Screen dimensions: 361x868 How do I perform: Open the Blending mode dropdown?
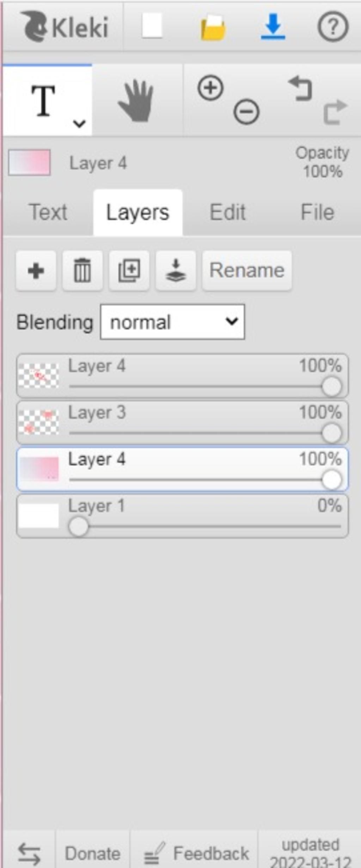[172, 322]
